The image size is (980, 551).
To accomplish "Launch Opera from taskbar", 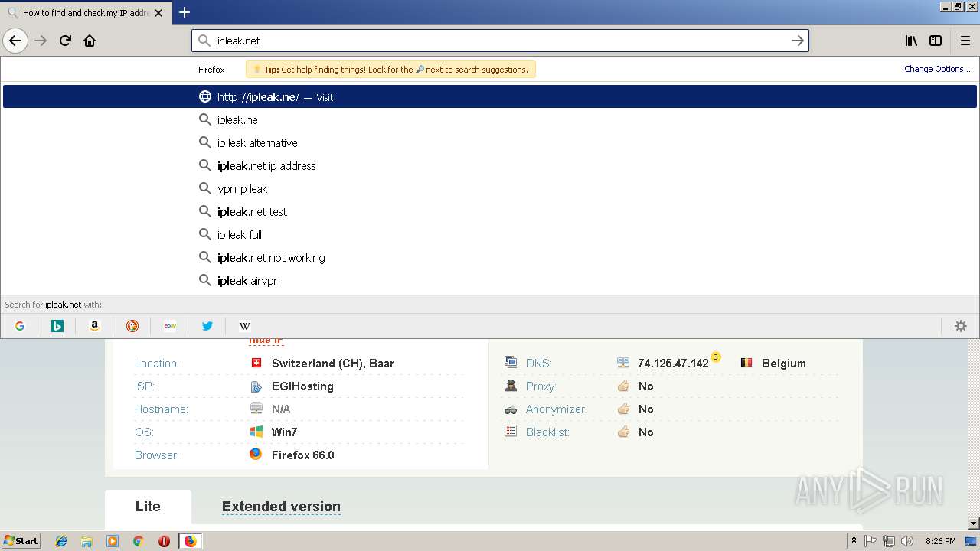I will [164, 541].
